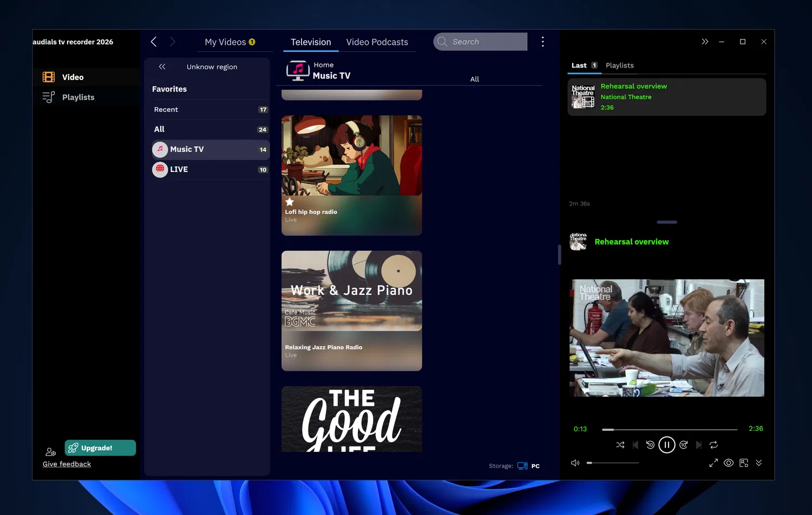
Task: Skip to the previous track
Action: 636,445
